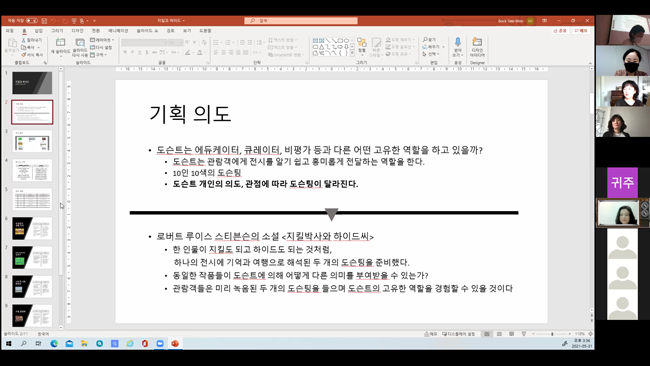The width and height of the screenshot is (650, 366).
Task: Click the zoom slider in status bar
Action: 552,334
